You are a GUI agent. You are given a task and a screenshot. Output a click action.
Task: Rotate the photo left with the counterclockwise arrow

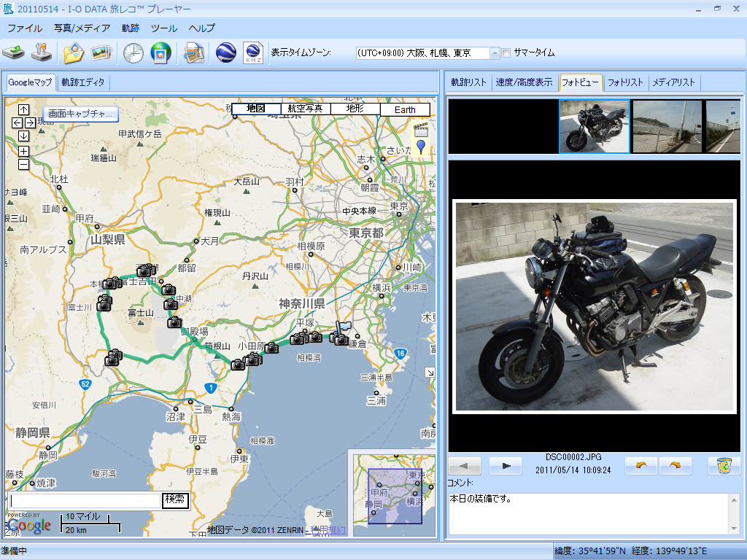point(640,466)
